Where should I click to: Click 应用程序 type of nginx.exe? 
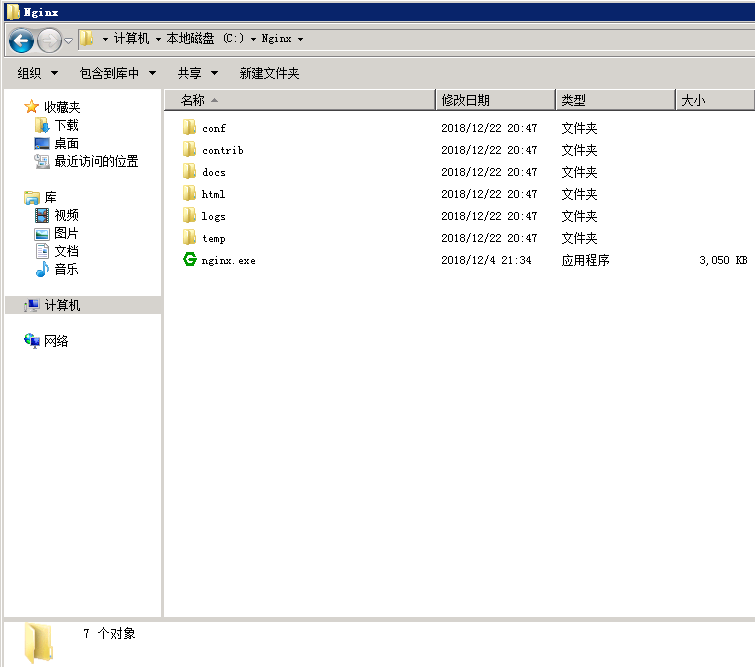click(x=586, y=260)
